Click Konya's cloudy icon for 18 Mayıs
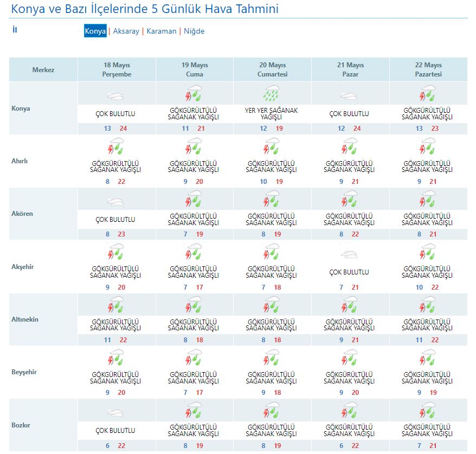The image size is (476, 454). (x=116, y=96)
